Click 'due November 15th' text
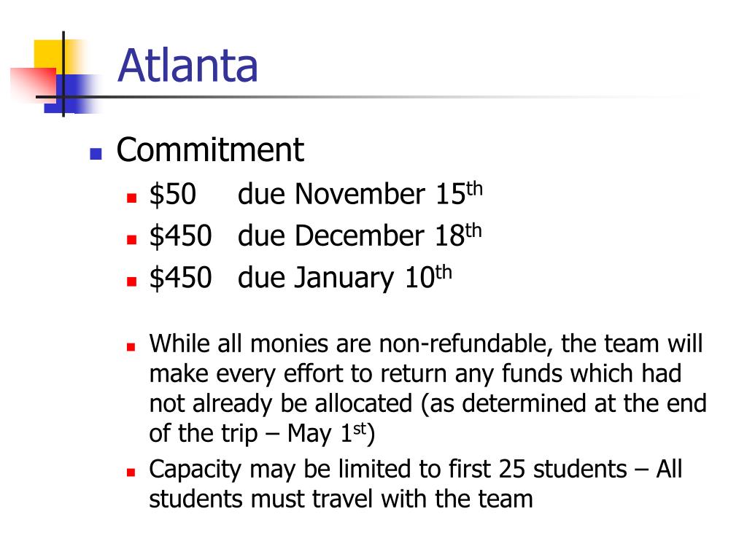747x560 pixels. 360,194
